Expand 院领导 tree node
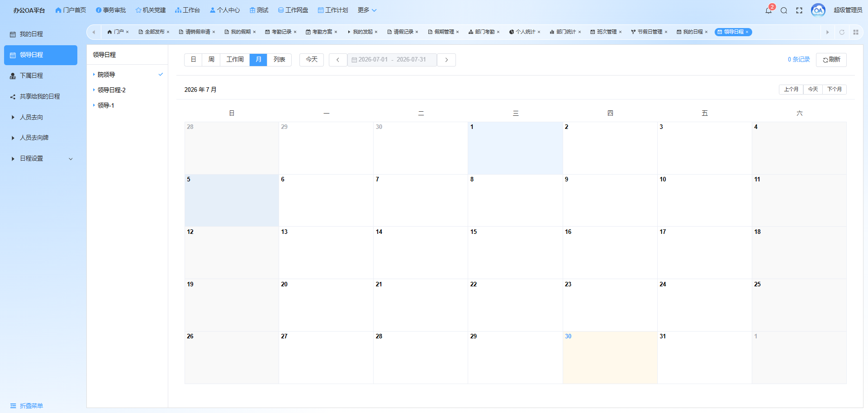This screenshot has height=413, width=868. click(94, 75)
